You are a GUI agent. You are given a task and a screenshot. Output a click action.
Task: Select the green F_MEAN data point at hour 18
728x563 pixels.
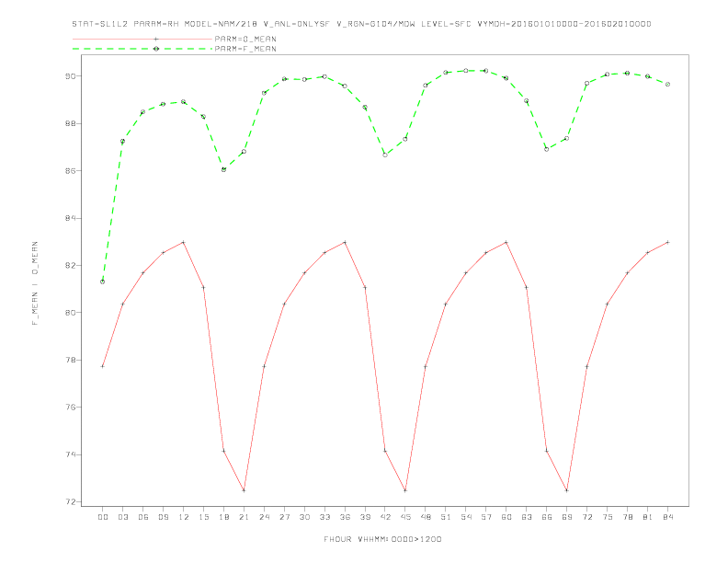(x=223, y=170)
